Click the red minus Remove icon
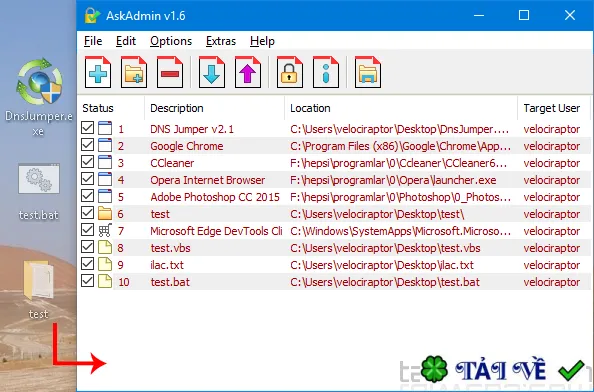Screen dimensions: 594x392 click(x=170, y=72)
